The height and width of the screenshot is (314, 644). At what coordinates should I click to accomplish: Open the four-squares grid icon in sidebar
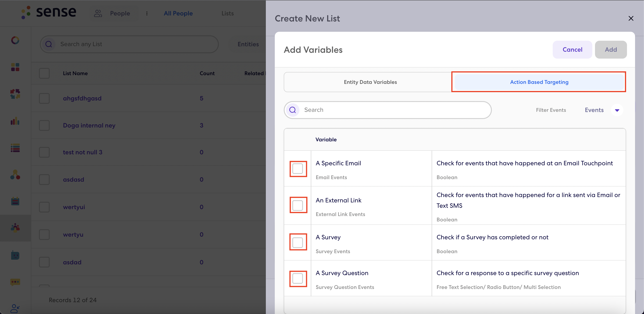15,67
